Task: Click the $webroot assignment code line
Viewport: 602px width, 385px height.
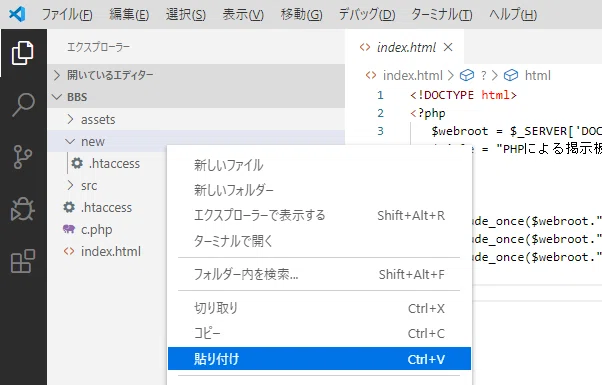Action: click(516, 131)
